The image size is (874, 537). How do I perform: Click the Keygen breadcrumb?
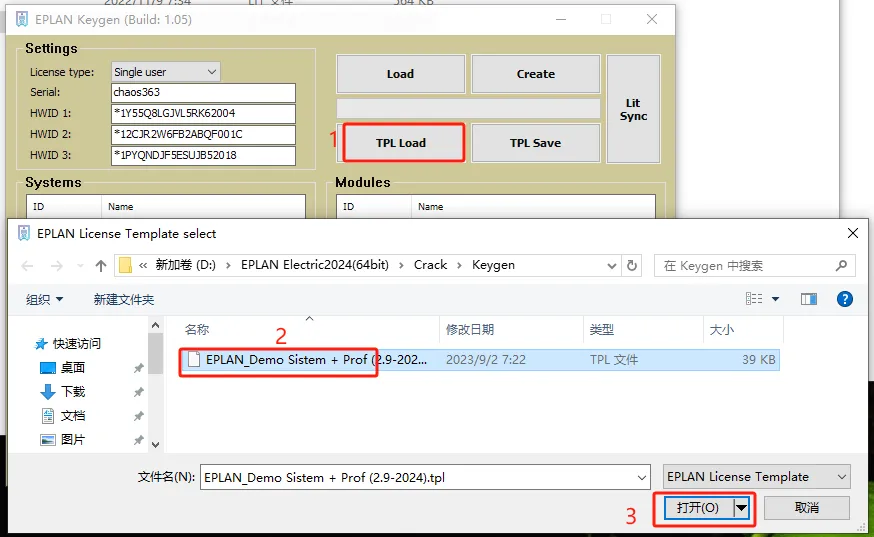click(x=493, y=265)
